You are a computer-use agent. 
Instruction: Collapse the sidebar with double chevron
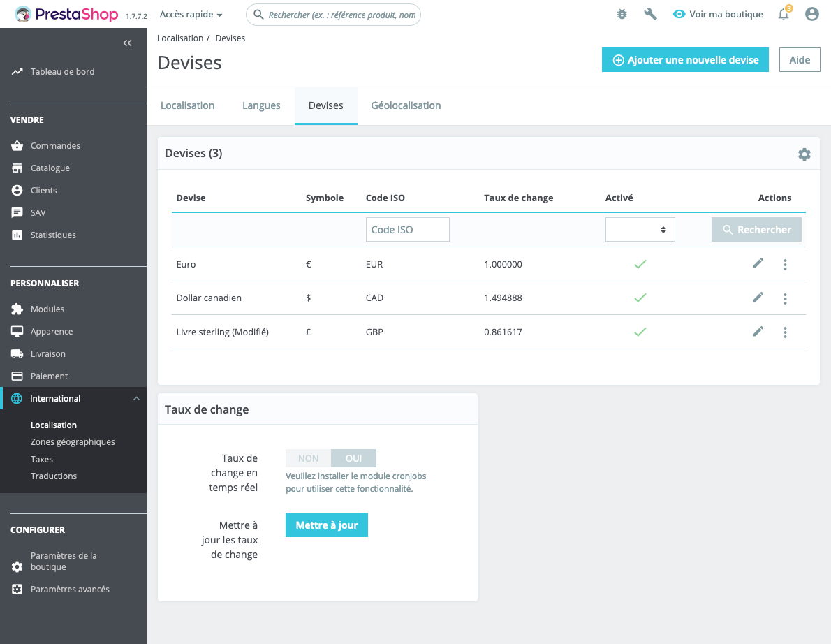(127, 43)
